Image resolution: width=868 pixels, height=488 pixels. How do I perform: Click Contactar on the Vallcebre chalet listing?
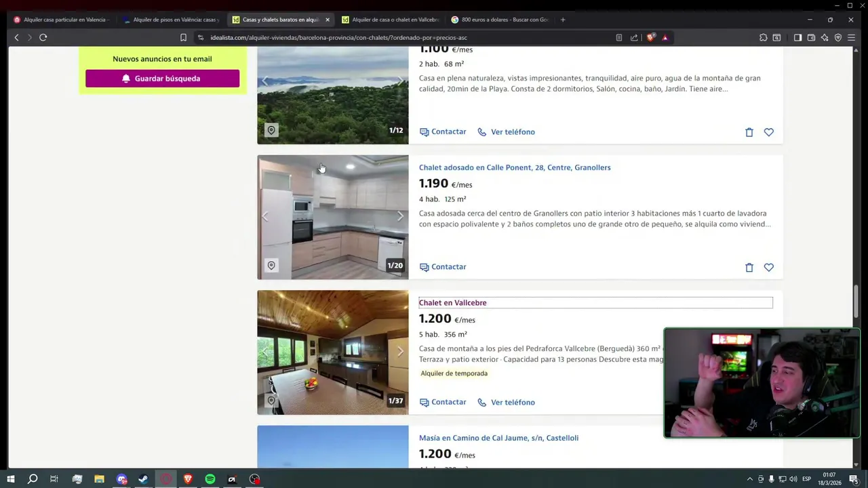point(443,402)
